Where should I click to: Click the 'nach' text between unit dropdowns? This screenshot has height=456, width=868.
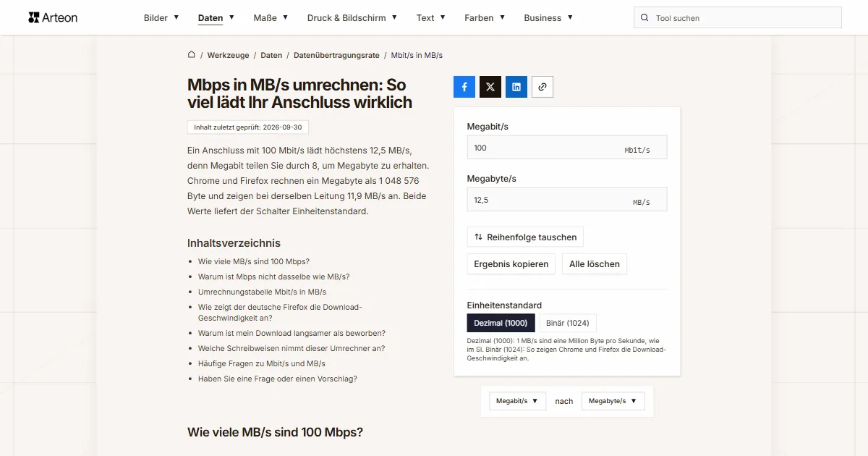[x=564, y=401]
